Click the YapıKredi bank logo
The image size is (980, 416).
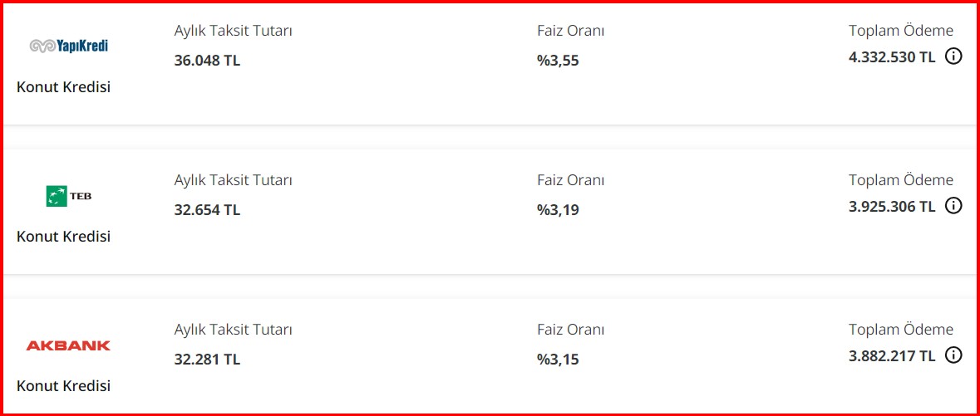(x=69, y=46)
